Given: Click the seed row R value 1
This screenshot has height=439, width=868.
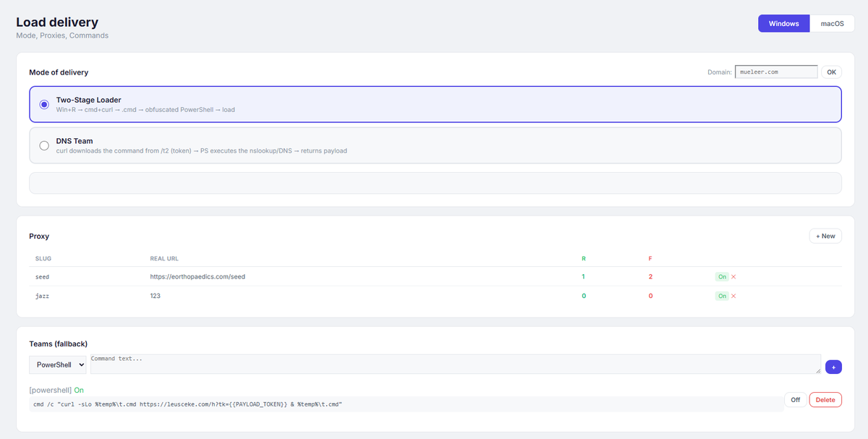Looking at the screenshot, I should [584, 276].
